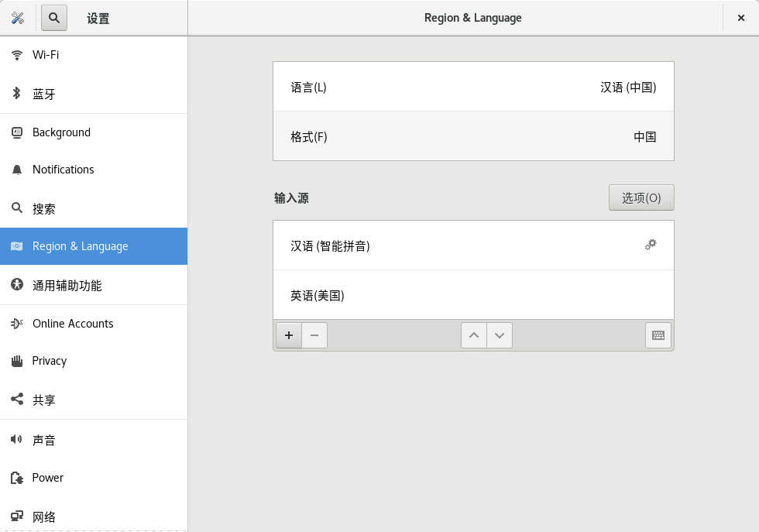Click the settings tools icon in header
The image size is (759, 532).
18,18
